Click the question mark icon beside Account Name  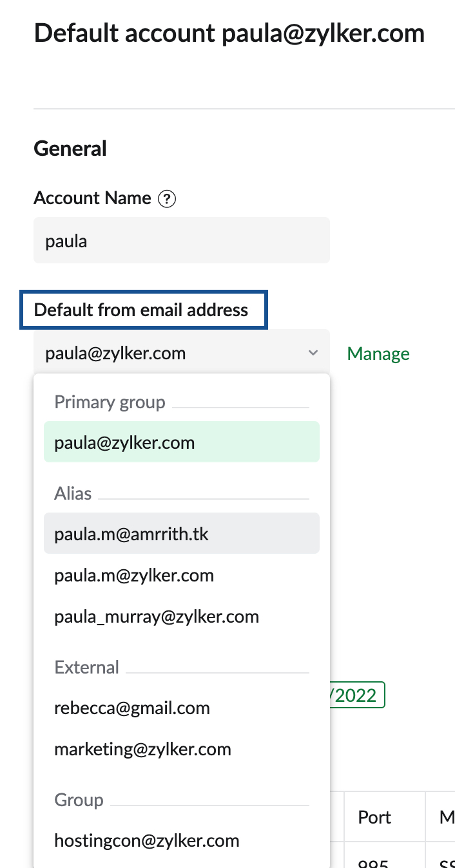[167, 199]
